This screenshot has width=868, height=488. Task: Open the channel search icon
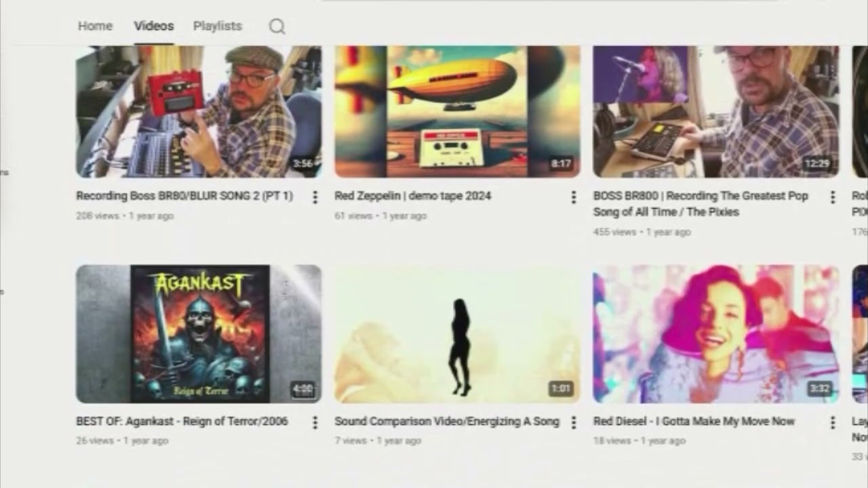[x=277, y=26]
